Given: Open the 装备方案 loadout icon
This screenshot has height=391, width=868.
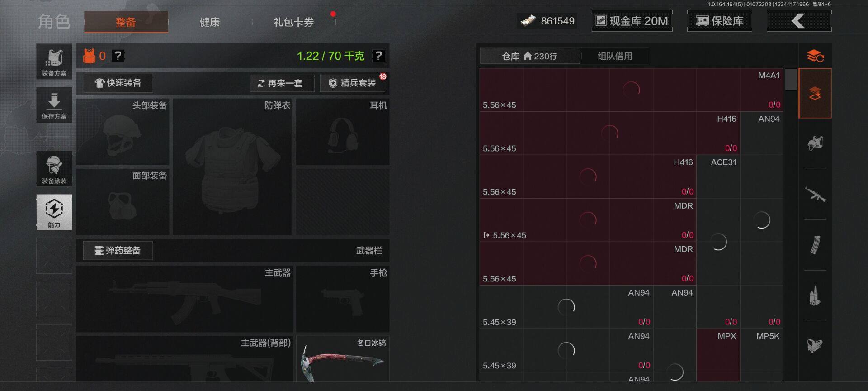Looking at the screenshot, I should tap(54, 62).
